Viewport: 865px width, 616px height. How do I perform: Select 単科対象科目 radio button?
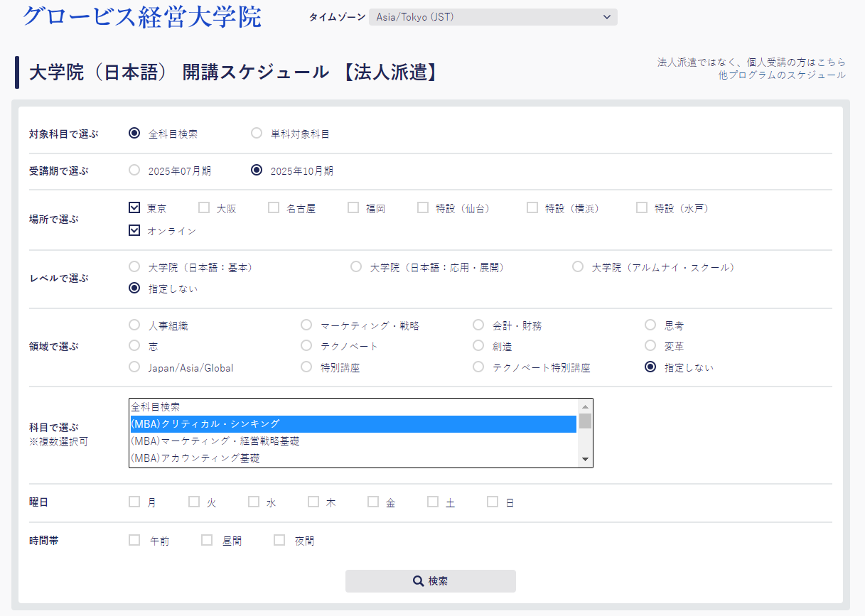tap(257, 133)
